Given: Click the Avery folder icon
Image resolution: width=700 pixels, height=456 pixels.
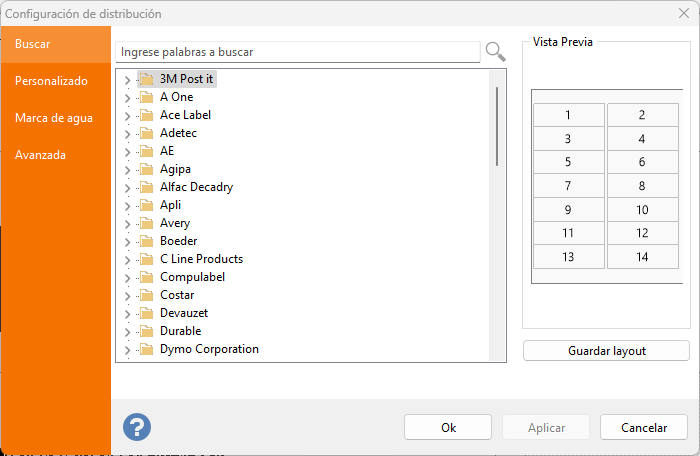Looking at the screenshot, I should [146, 223].
